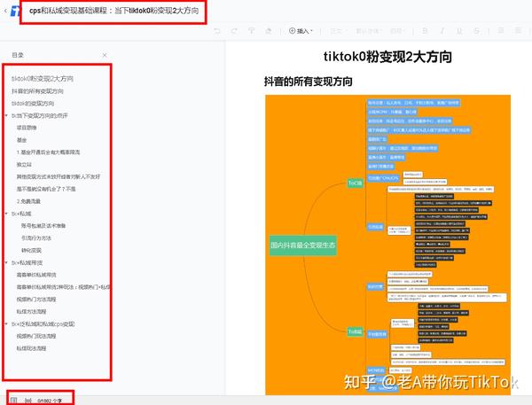Click the redo arrow in the toolbar

pos(234,31)
